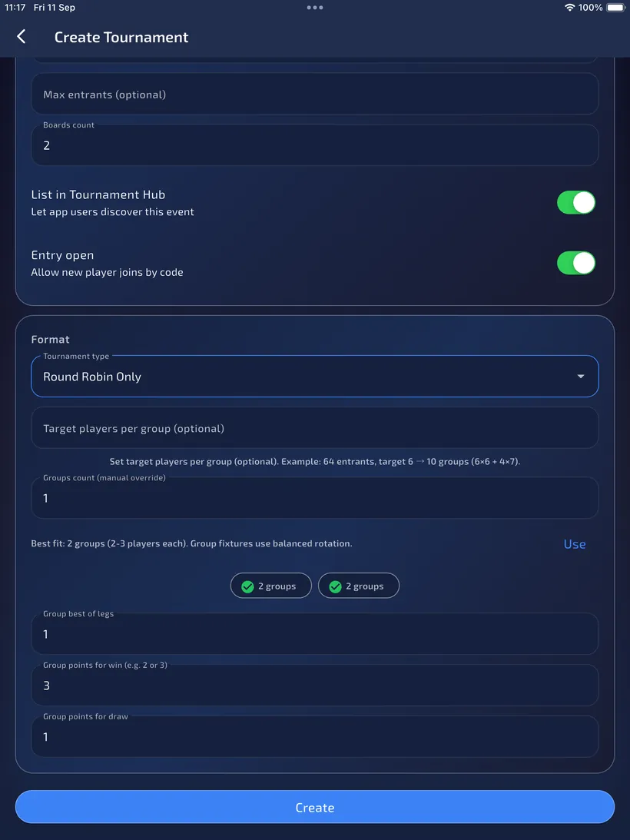Screen dimensions: 630x840
Task: Click the green check on first 2 groups chip
Action: 247,586
